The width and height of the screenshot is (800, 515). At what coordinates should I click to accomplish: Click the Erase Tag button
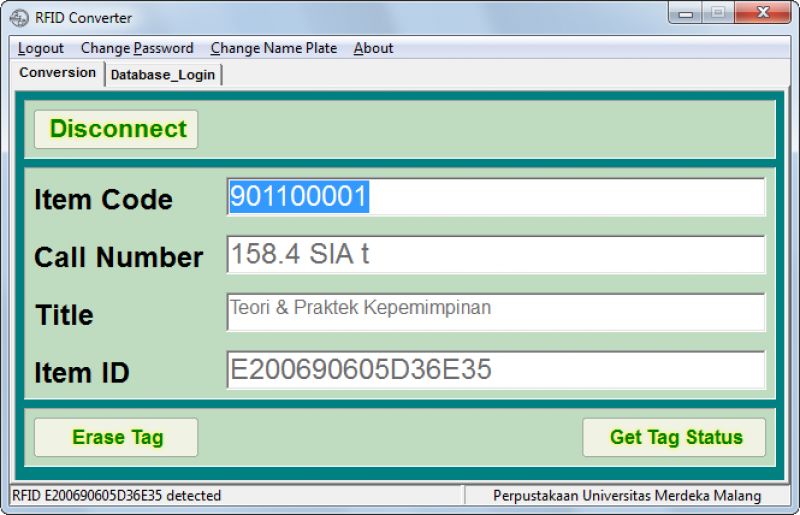coord(117,437)
